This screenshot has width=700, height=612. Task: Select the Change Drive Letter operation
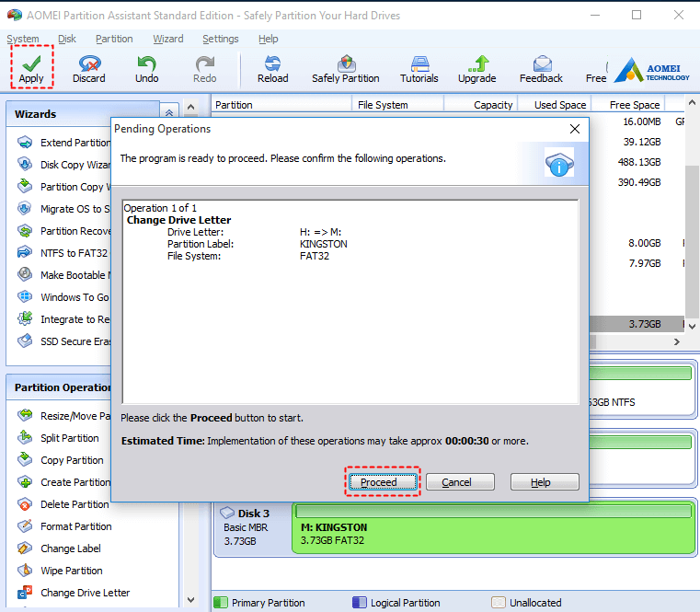[x=74, y=593]
